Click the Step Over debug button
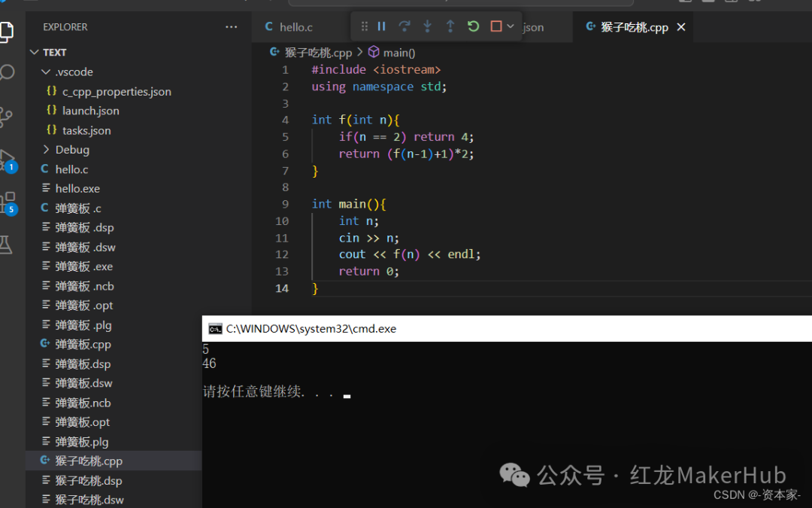This screenshot has height=508, width=812. point(404,26)
